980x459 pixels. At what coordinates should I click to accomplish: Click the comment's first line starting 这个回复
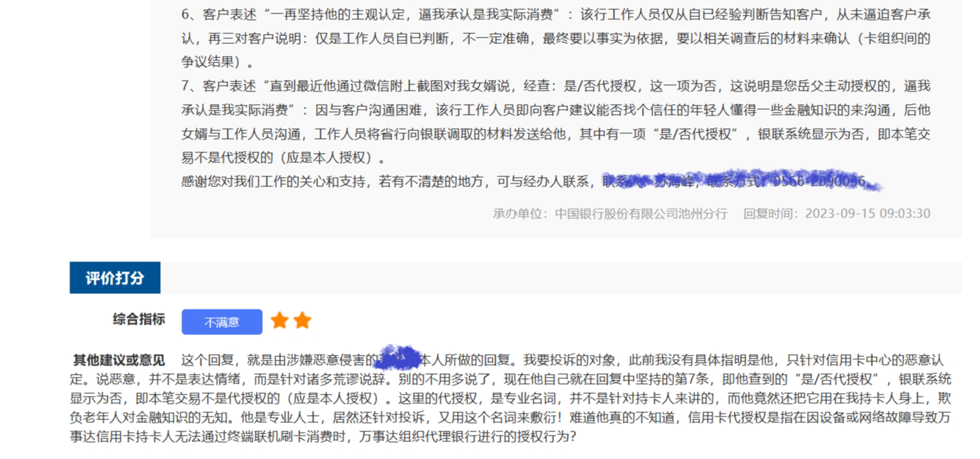tap(563, 361)
